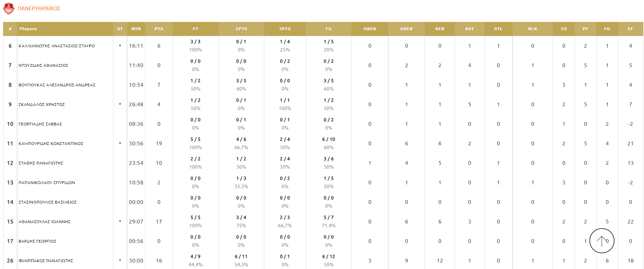644x269 pixels.
Task: Open player ΚΑΜΠΟΥΡΙΔΗΣ ΚΩΝΣΤΑΝΤΙΝΟΣ
Action: [x=51, y=144]
